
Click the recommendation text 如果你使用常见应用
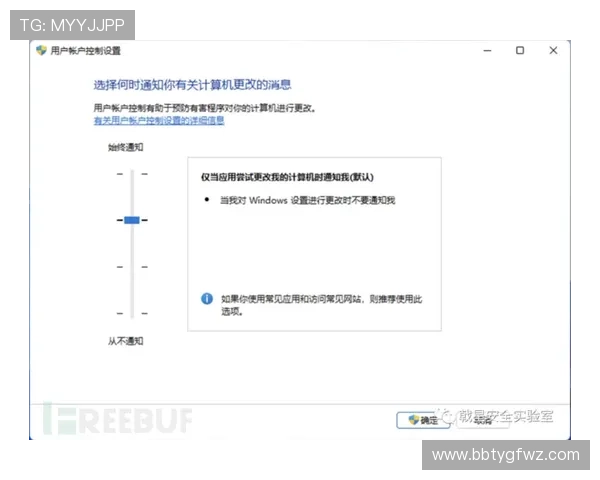pos(321,305)
